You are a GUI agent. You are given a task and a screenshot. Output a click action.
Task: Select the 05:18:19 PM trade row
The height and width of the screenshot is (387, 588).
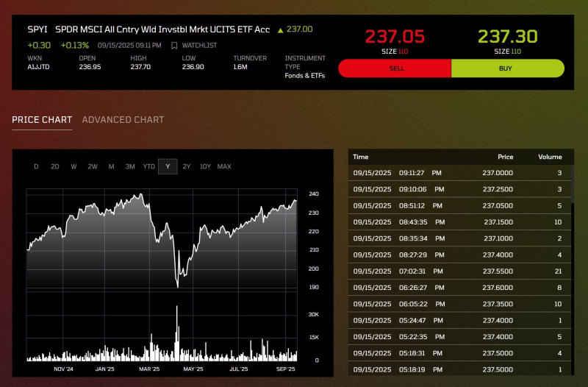tap(459, 369)
